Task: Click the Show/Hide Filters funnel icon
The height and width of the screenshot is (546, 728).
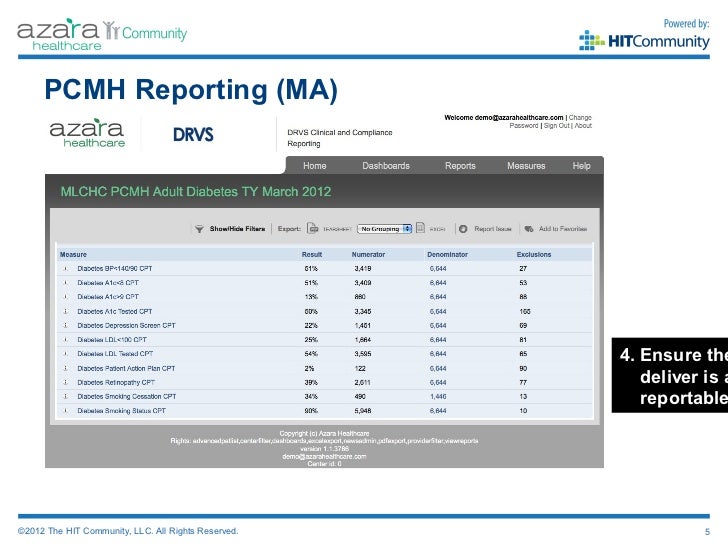Action: (x=199, y=229)
